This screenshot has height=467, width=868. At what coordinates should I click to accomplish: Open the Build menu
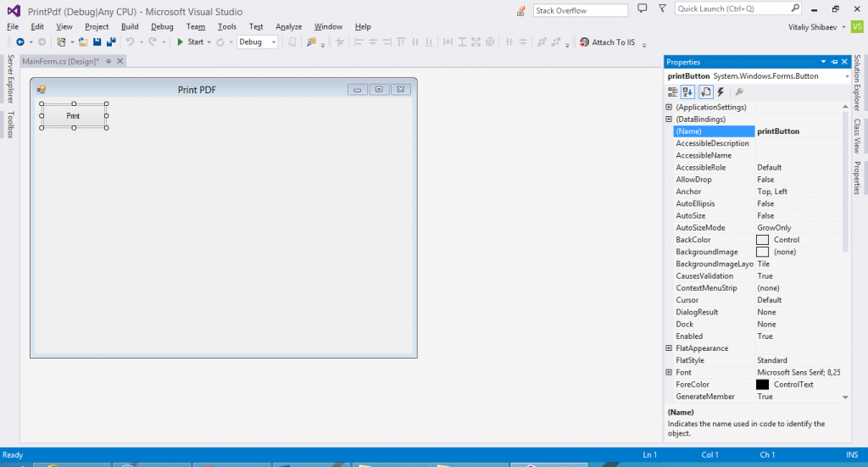(130, 26)
